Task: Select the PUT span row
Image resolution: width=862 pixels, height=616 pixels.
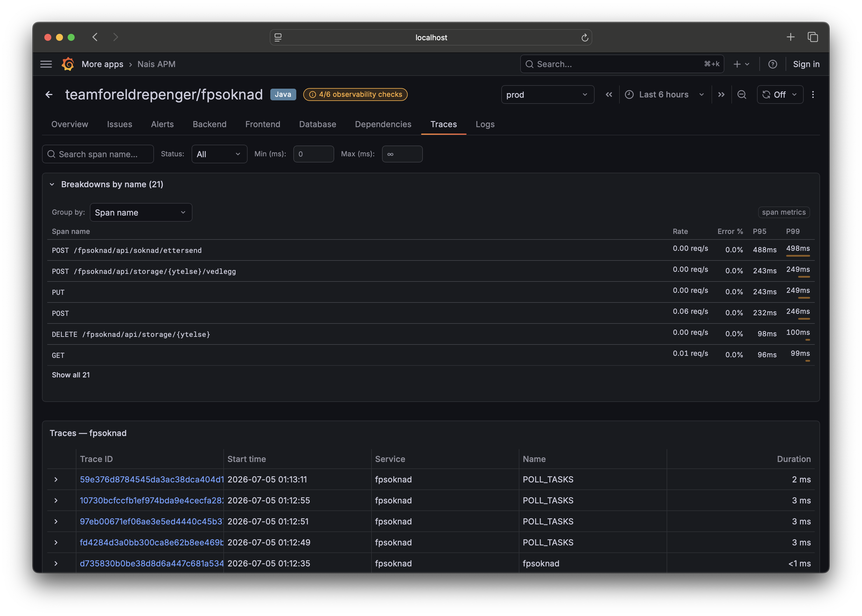Action: [431, 292]
